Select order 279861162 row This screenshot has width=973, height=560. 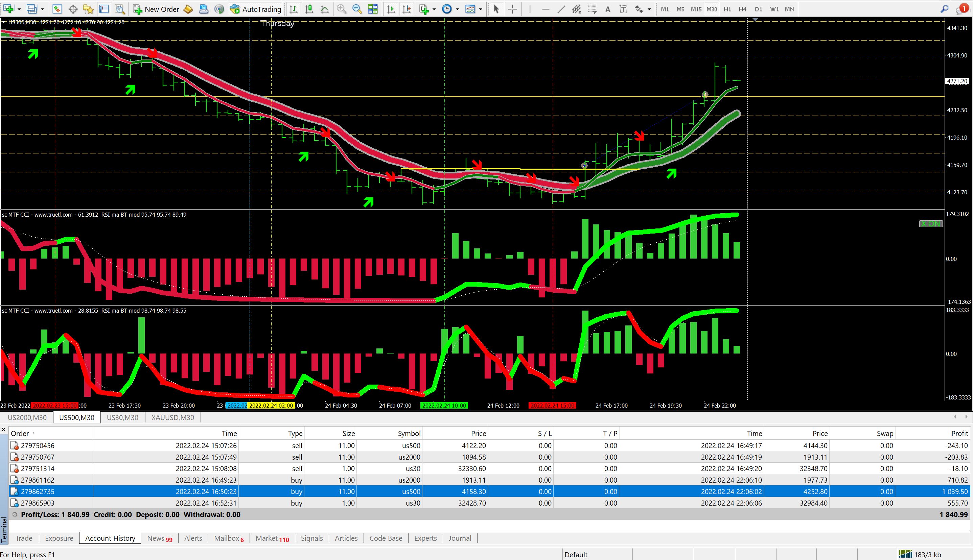pos(38,480)
